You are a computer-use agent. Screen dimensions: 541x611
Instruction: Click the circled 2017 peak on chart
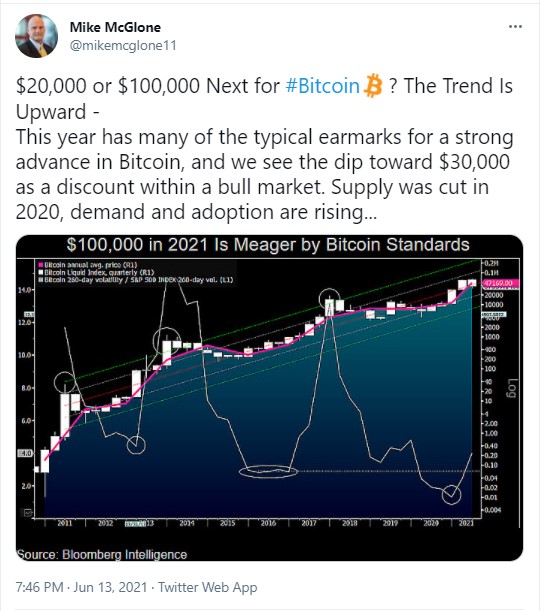[x=329, y=300]
